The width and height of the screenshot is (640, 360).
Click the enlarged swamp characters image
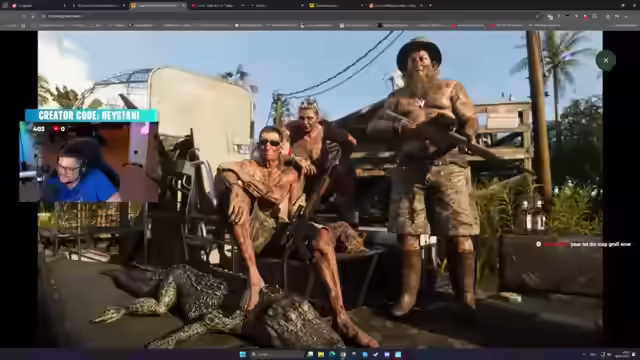tap(320, 189)
